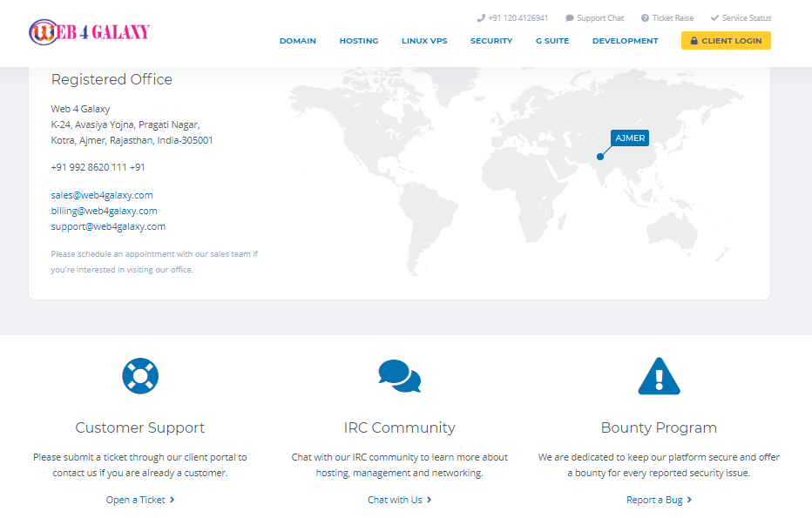This screenshot has width=812, height=518.
Task: Email sales@web4galaxy.com
Action: [102, 195]
